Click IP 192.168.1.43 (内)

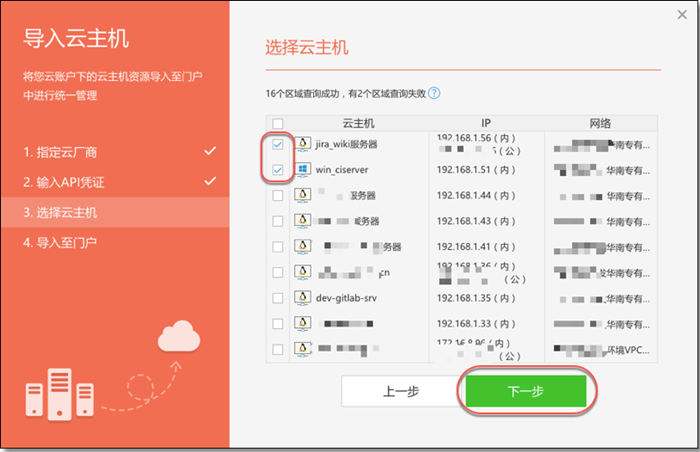tap(476, 221)
